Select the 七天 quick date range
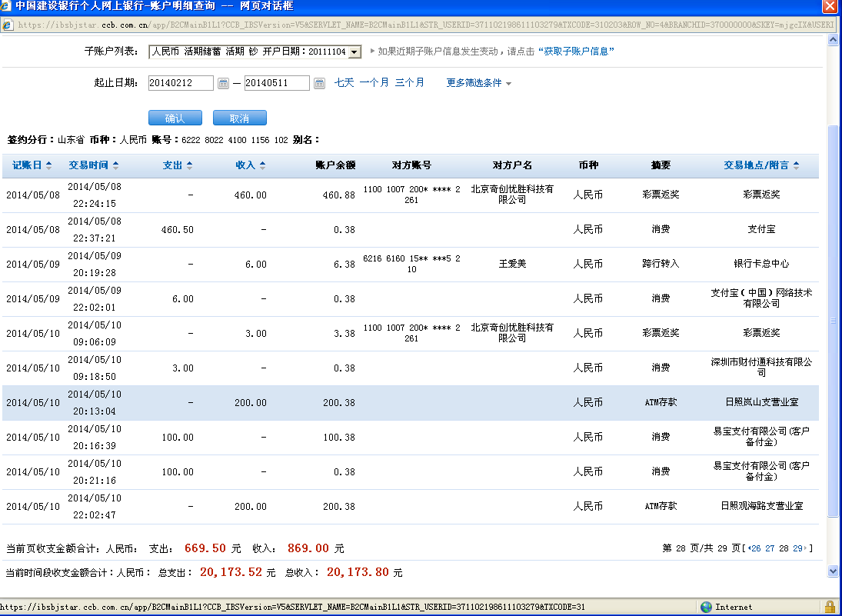 344,83
